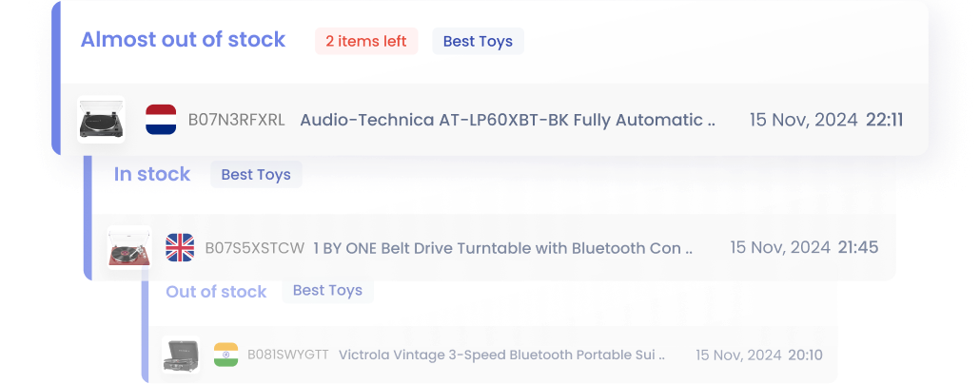Click ASIN code B07S5XSTCW

(x=255, y=248)
